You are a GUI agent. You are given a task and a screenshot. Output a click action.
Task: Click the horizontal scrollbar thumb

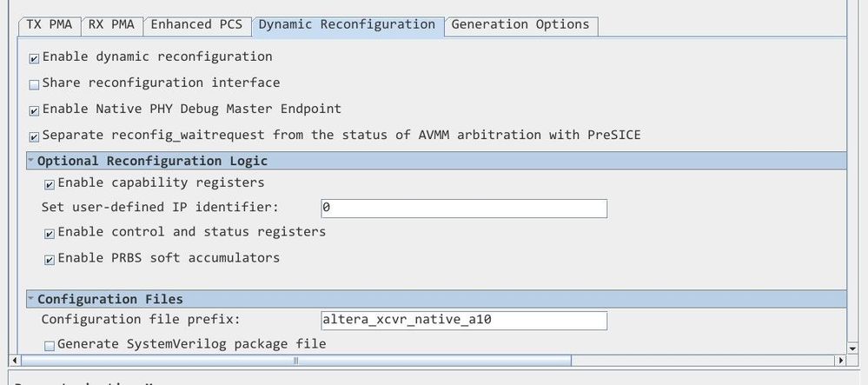point(295,361)
